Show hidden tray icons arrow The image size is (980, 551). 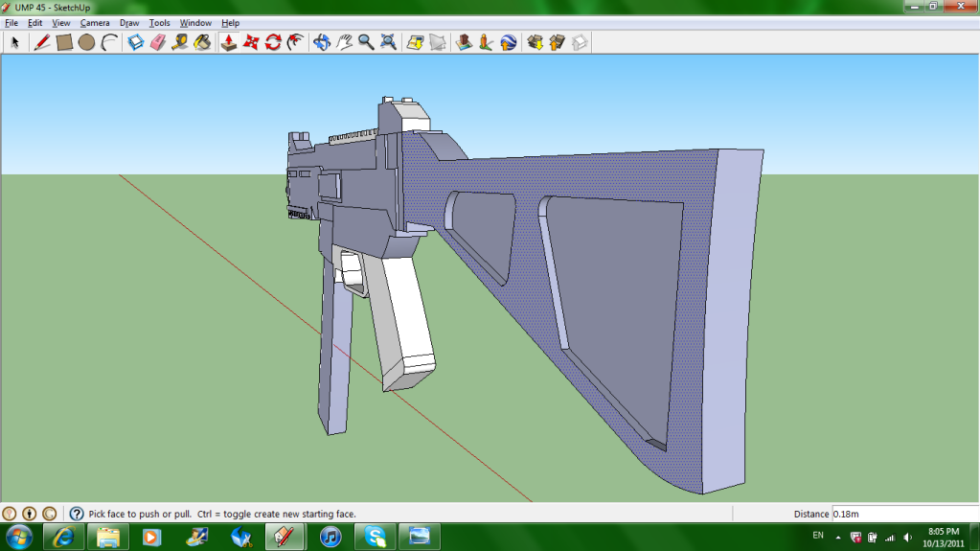[x=838, y=538]
